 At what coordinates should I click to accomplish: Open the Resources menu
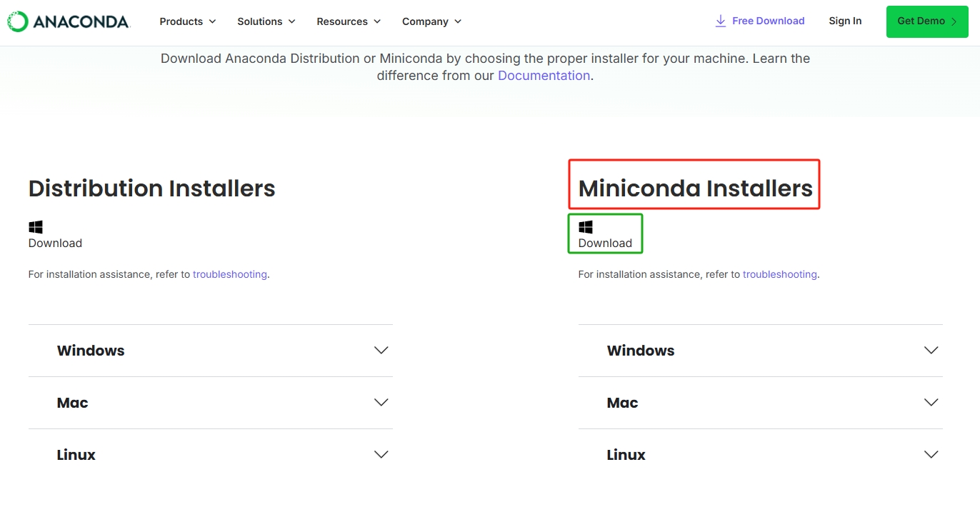click(349, 21)
